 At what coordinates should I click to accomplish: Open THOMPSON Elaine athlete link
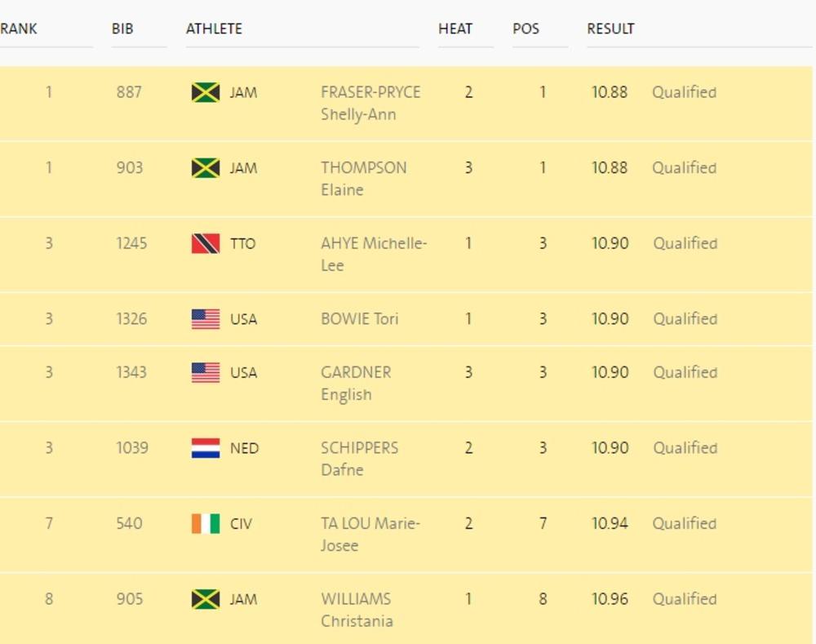pyautogui.click(x=363, y=178)
